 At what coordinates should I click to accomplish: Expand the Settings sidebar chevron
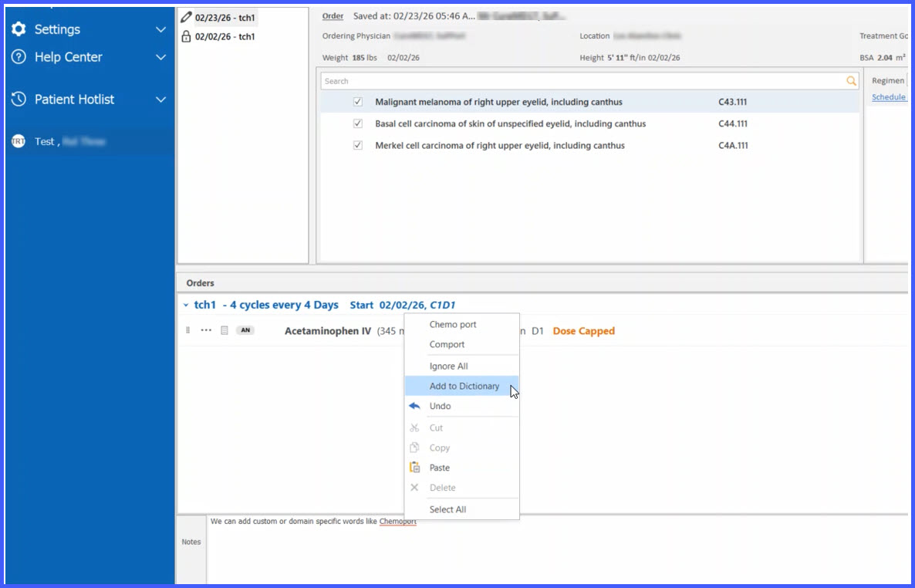pyautogui.click(x=161, y=30)
